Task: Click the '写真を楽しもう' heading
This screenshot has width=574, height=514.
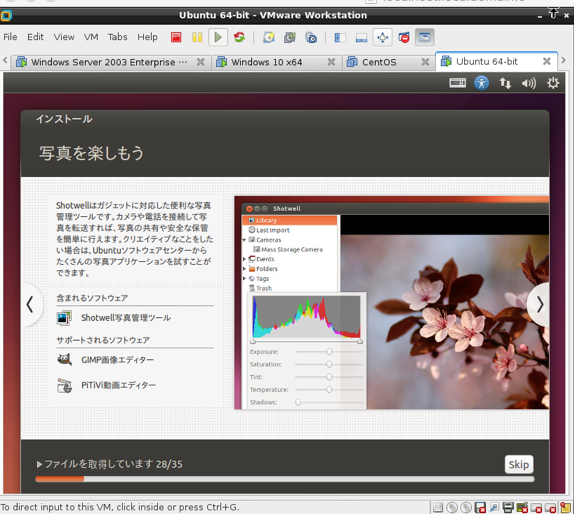Action: [x=92, y=153]
